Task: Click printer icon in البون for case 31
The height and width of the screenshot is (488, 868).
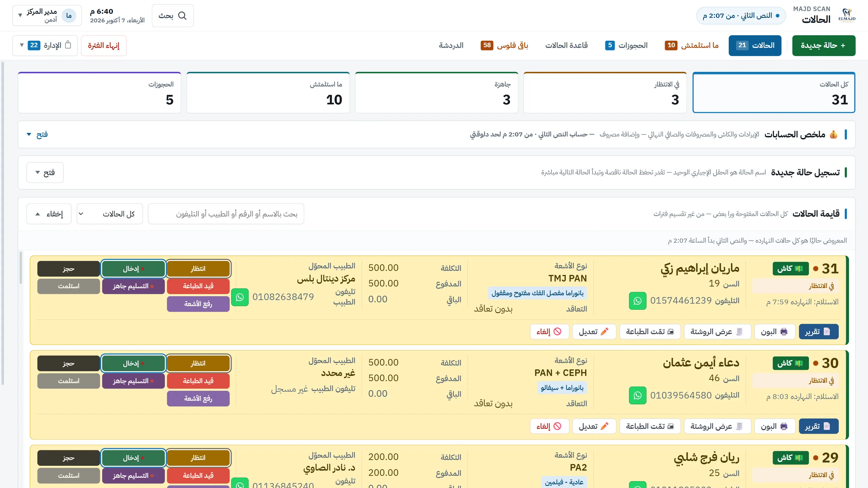Action: click(784, 331)
